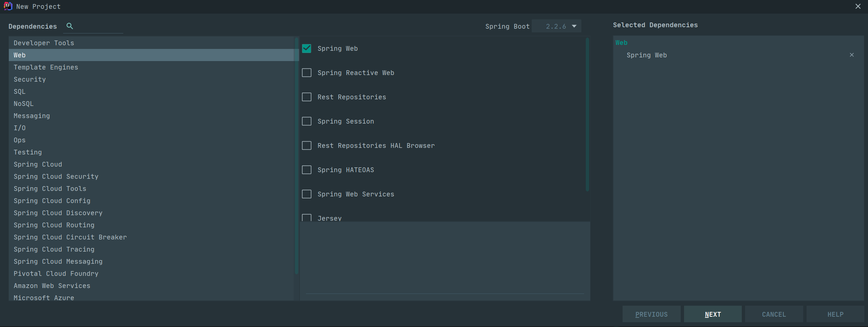Open Spring Cloud Routing category

[152, 225]
